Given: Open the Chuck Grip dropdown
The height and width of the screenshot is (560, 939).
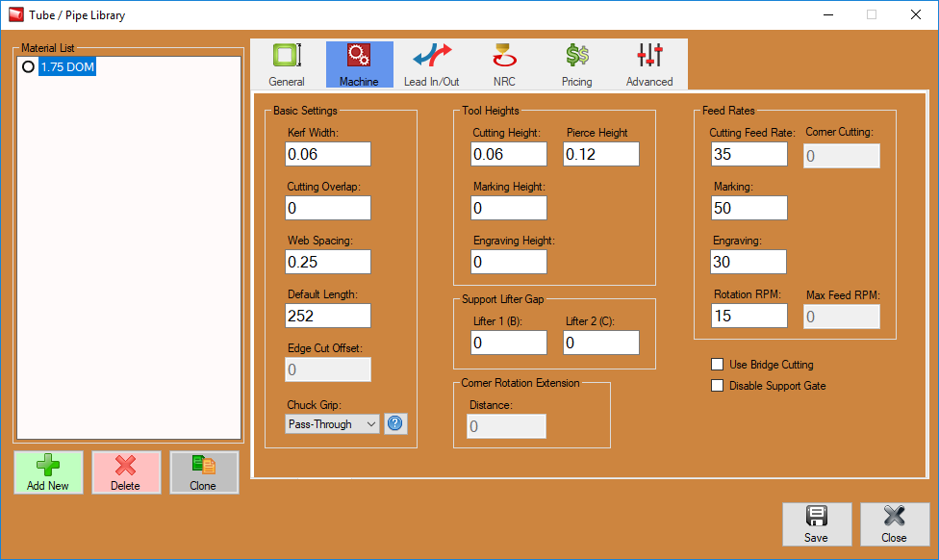Looking at the screenshot, I should pos(332,424).
